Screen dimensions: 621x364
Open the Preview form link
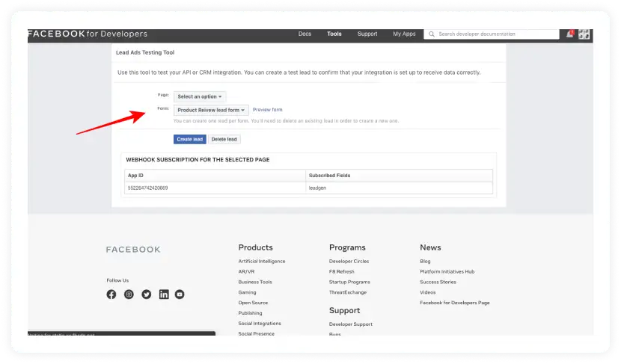[x=268, y=110]
